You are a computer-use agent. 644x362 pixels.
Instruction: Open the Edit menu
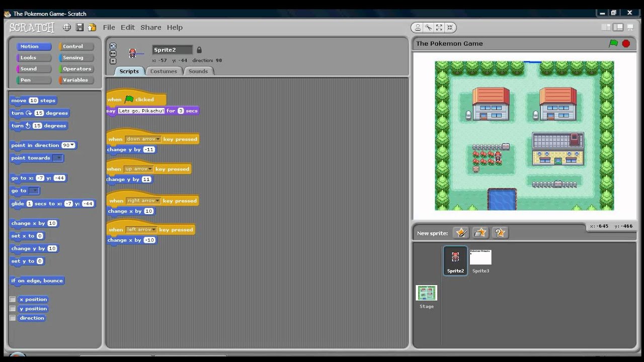coord(128,28)
